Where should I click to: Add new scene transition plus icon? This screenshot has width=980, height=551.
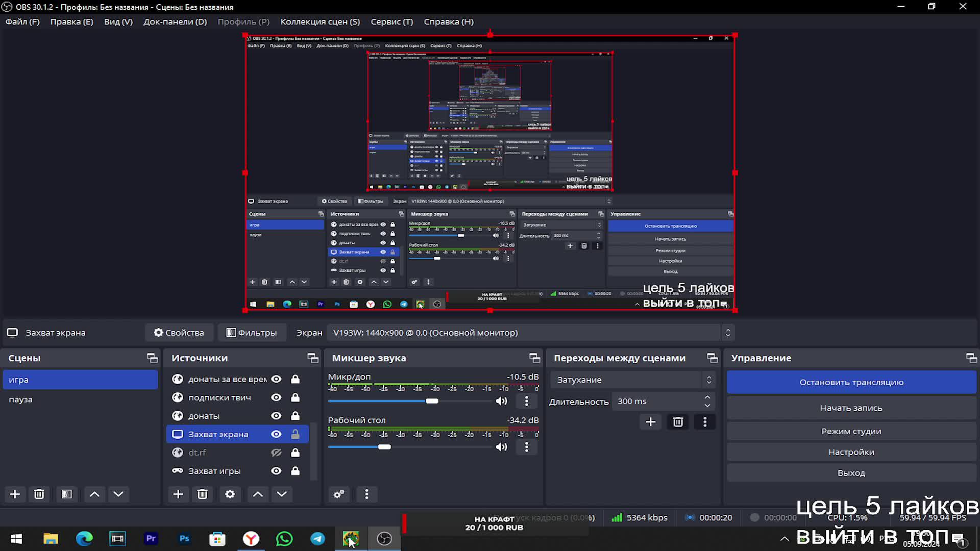point(650,422)
